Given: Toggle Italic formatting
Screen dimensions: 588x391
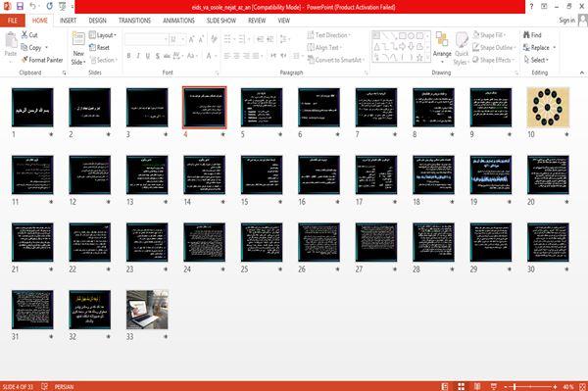Looking at the screenshot, I should (x=138, y=56).
